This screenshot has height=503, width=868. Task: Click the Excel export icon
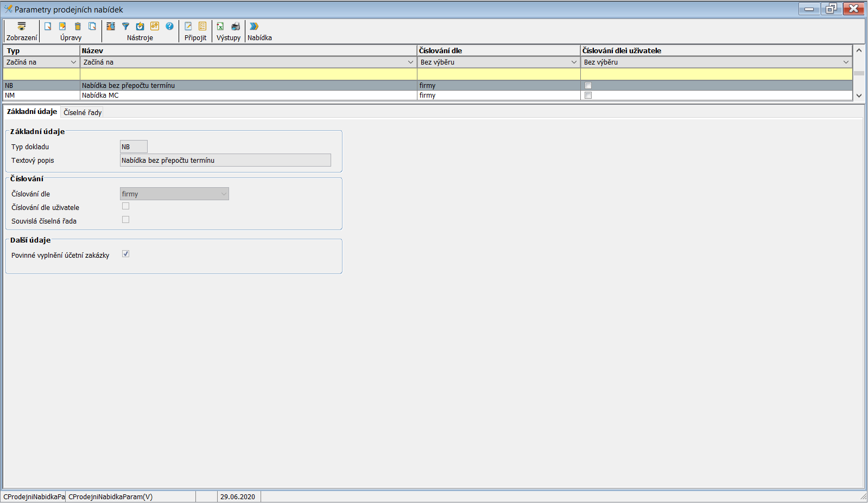pos(220,27)
